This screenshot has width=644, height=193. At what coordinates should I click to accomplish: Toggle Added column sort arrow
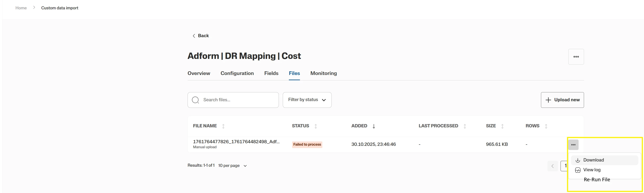374,126
